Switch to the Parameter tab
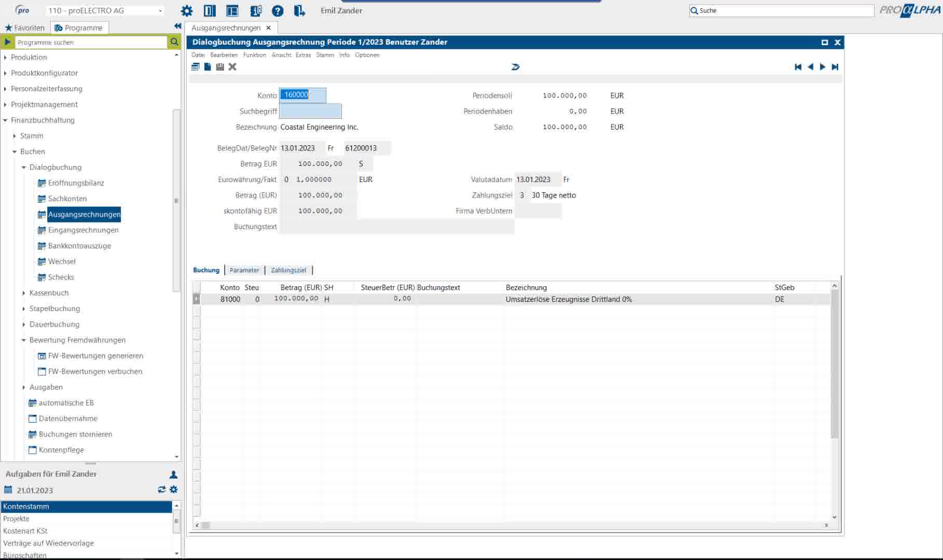The height and width of the screenshot is (560, 943). (x=244, y=270)
